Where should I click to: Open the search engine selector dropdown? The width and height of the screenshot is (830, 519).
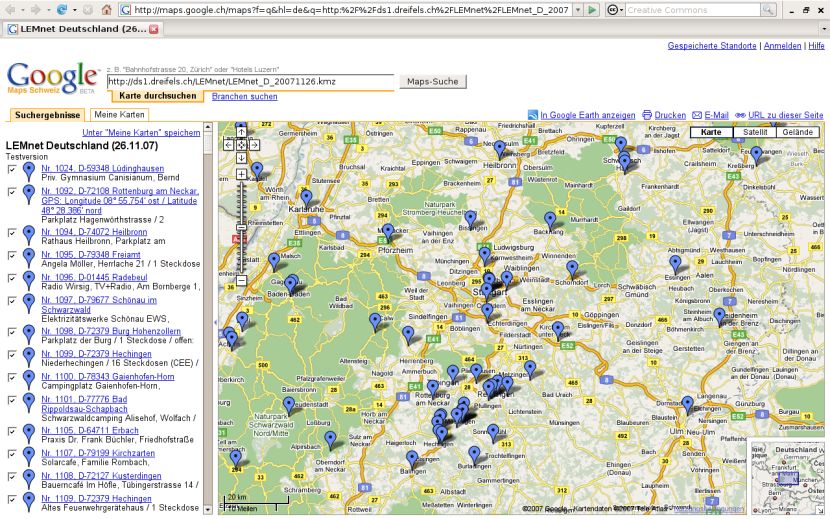[615, 10]
